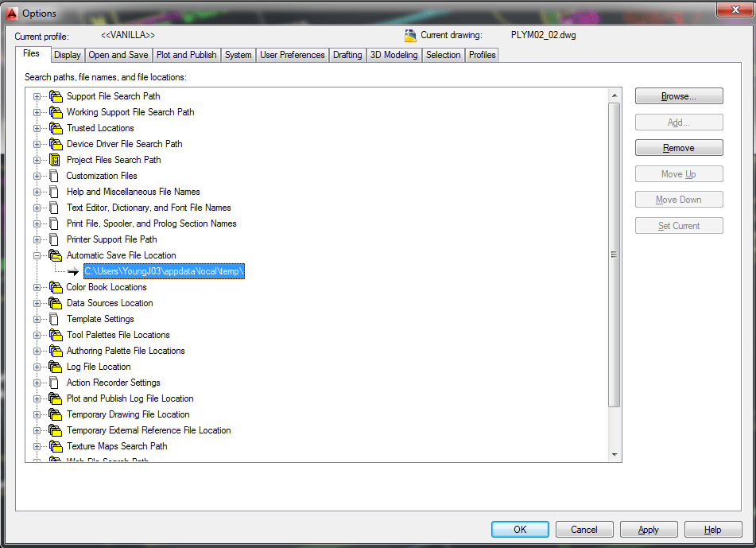
Task: Click the Customization Files page icon
Action: point(55,176)
